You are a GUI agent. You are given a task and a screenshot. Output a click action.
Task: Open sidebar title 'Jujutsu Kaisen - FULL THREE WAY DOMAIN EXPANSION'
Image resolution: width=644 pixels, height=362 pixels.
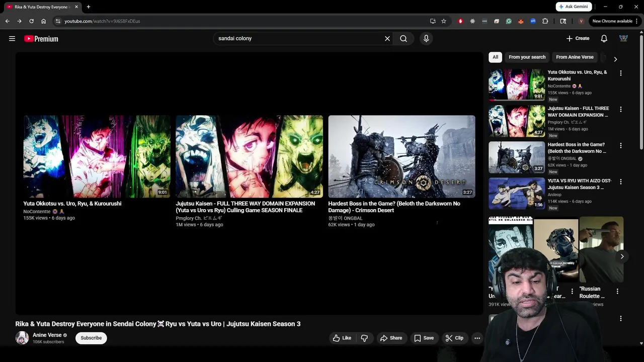(x=578, y=112)
